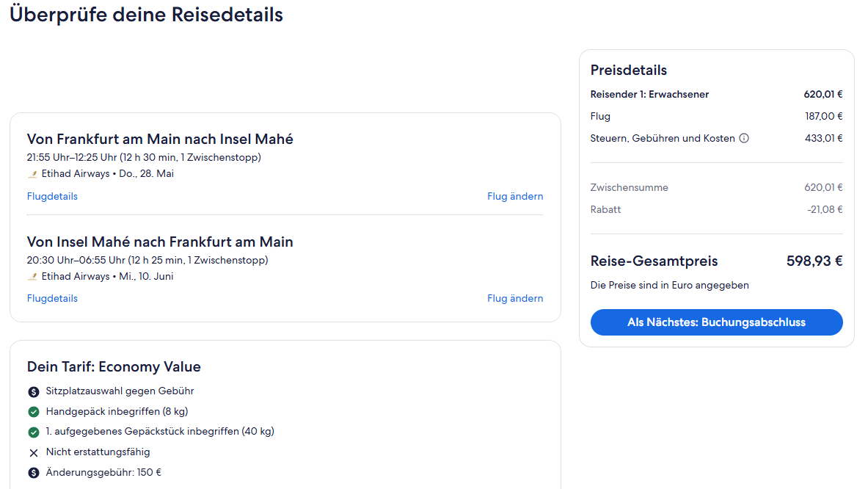Click the Reise-Gesamtpreis amount 598,93 €
868x489 pixels.
[814, 261]
